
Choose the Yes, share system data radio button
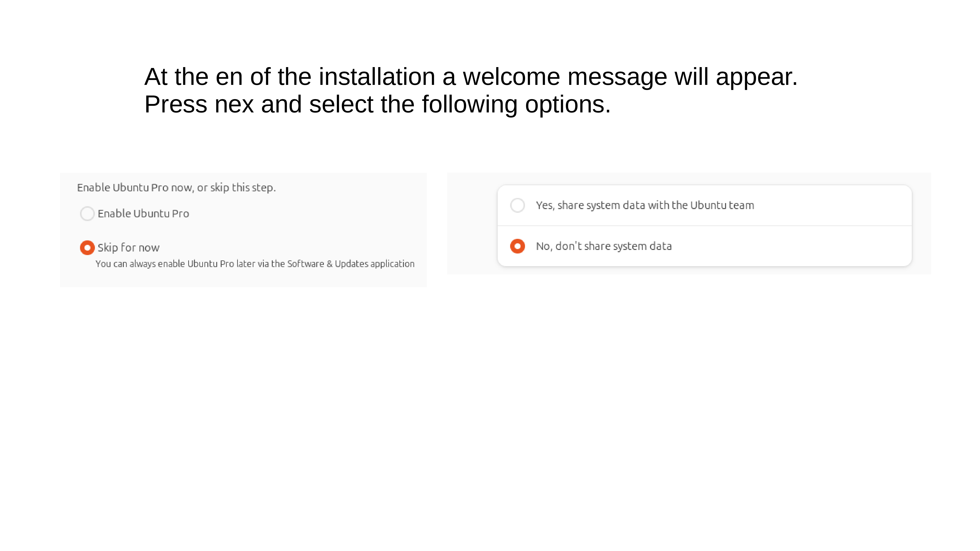517,205
